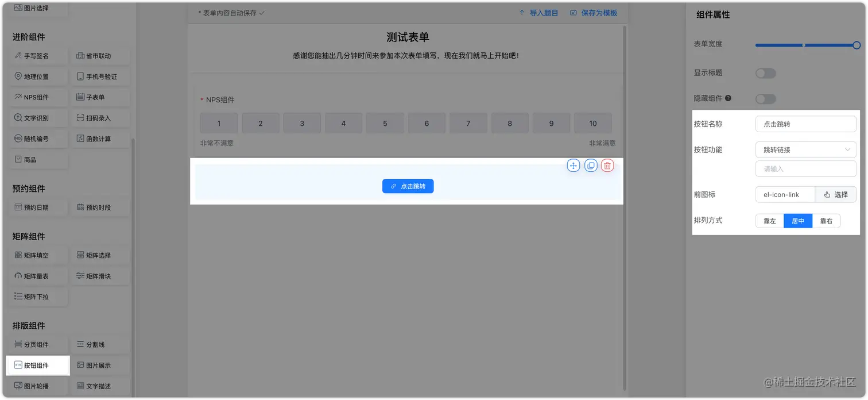Add the 矩阵选择 component

coord(100,255)
